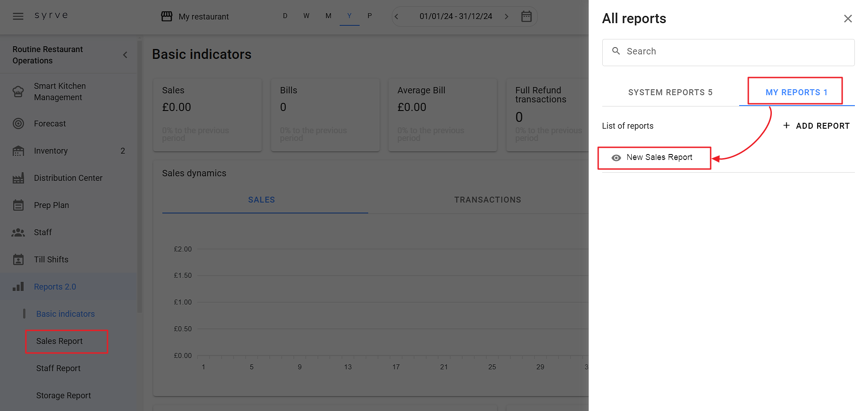This screenshot has height=411, width=868.
Task: Click the Distribution Center factory icon
Action: click(18, 178)
